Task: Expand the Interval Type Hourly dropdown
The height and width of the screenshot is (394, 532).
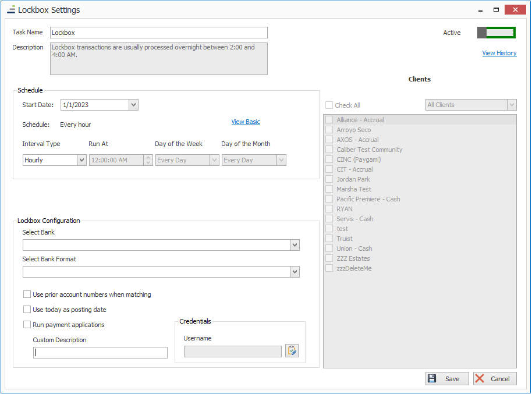Action: tap(81, 160)
